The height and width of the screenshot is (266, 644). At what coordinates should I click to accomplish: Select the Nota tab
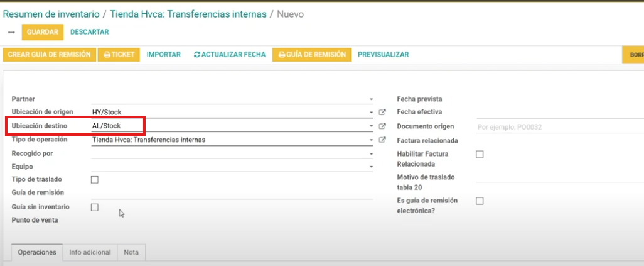131,252
